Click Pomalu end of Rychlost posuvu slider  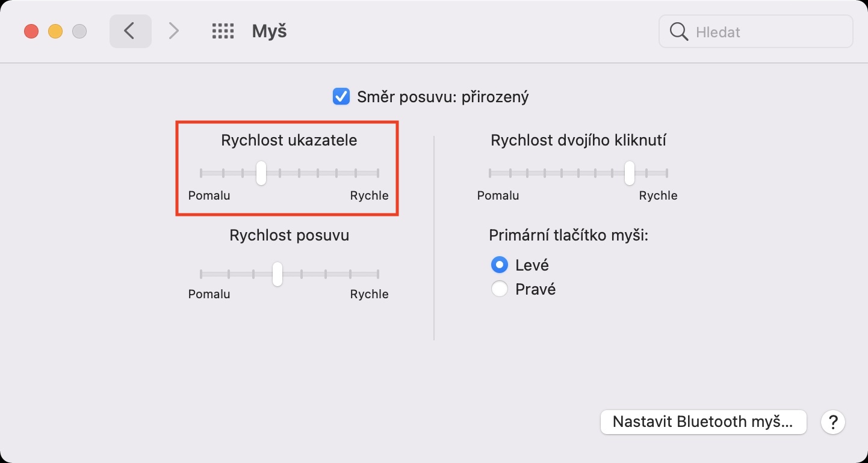click(x=201, y=274)
